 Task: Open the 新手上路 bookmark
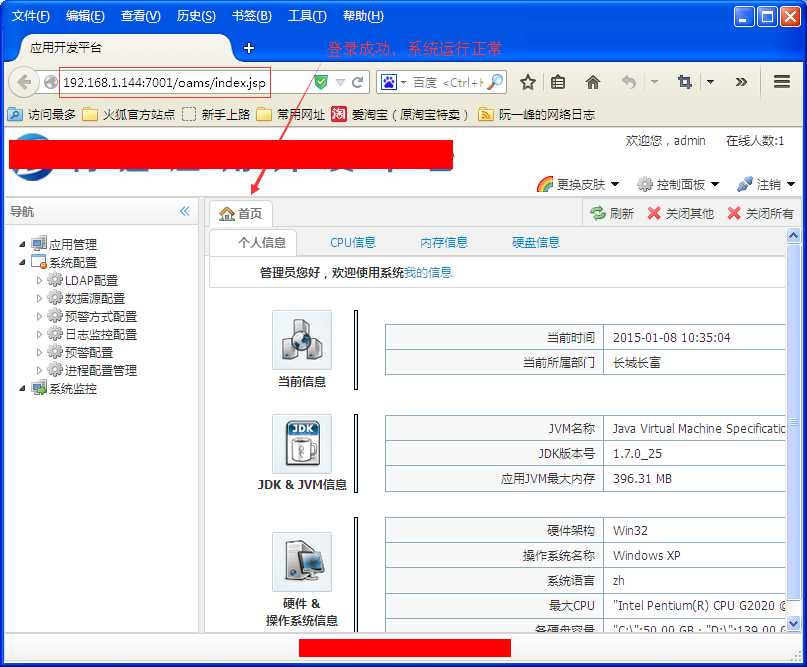[216, 114]
